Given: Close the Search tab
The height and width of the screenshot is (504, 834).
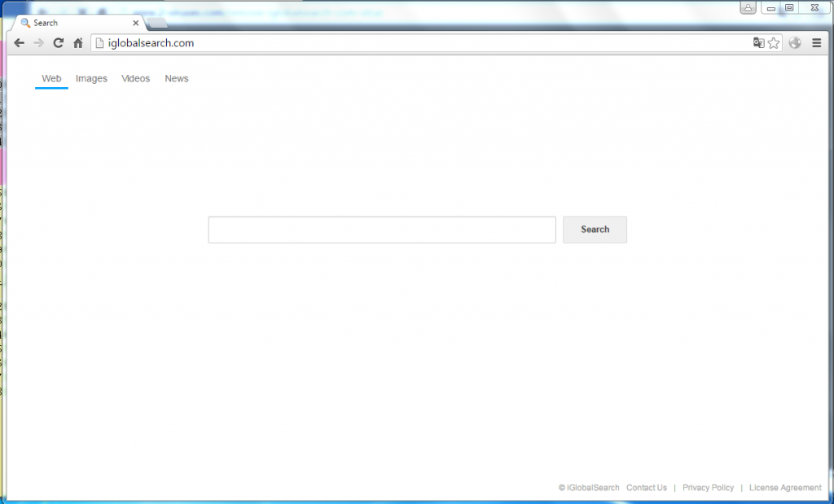Looking at the screenshot, I should [x=136, y=23].
